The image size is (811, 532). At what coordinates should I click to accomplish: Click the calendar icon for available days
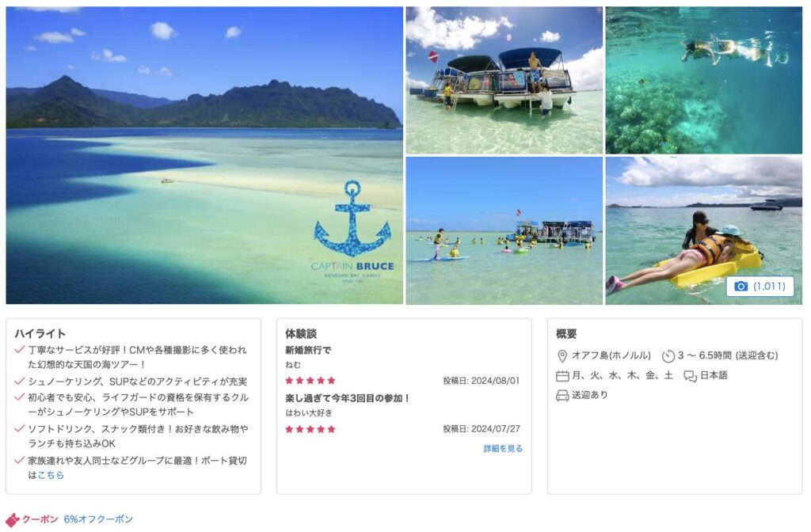click(x=562, y=376)
